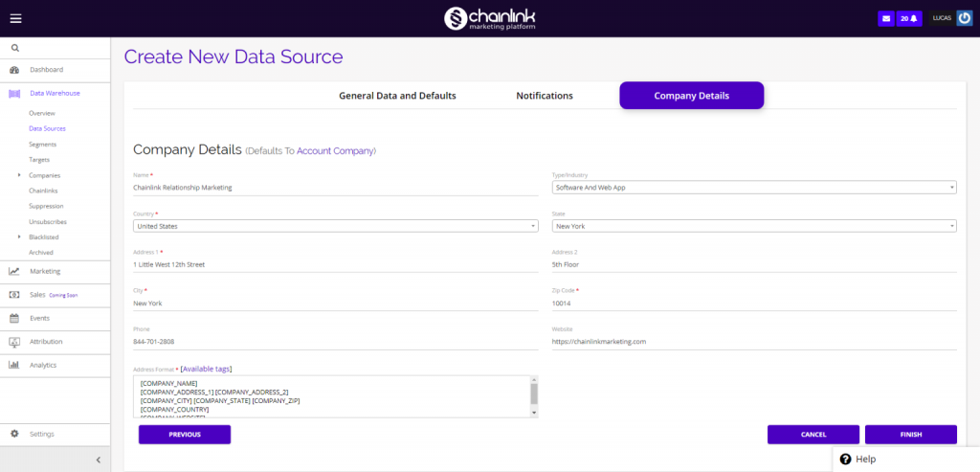980x472 pixels.
Task: Click the LUCAS user name
Action: (942, 19)
